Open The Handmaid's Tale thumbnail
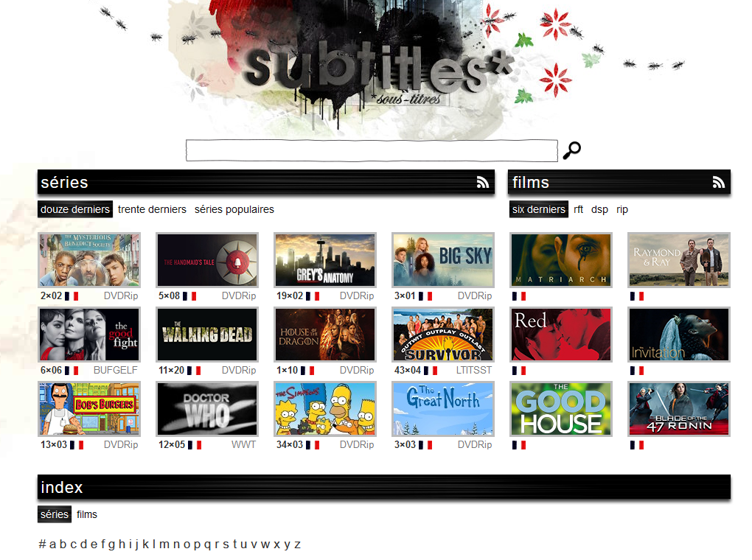The image size is (752, 560). [207, 260]
